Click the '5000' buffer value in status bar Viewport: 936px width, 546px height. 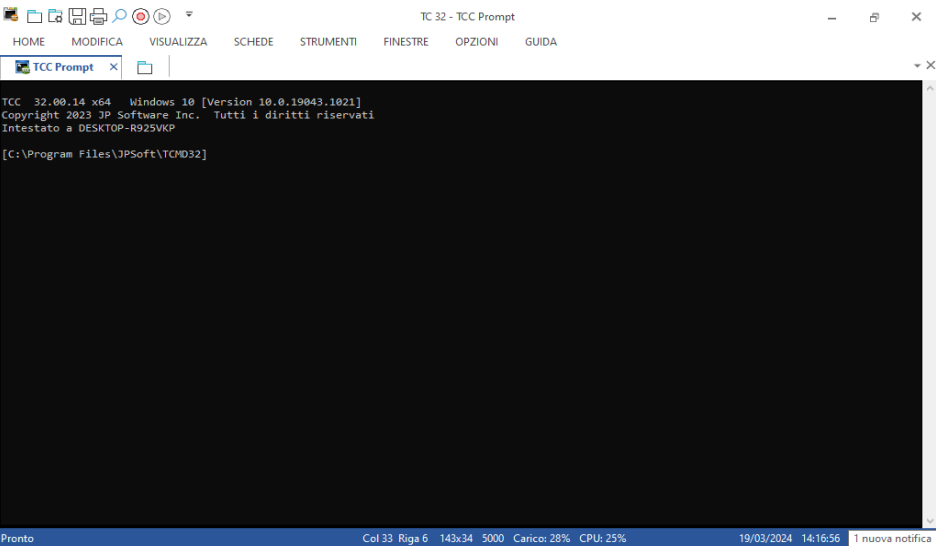[x=492, y=538]
